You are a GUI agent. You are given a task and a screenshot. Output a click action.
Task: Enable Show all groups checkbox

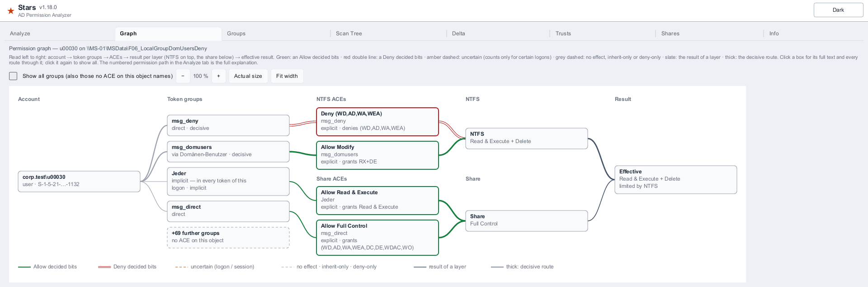tap(13, 76)
